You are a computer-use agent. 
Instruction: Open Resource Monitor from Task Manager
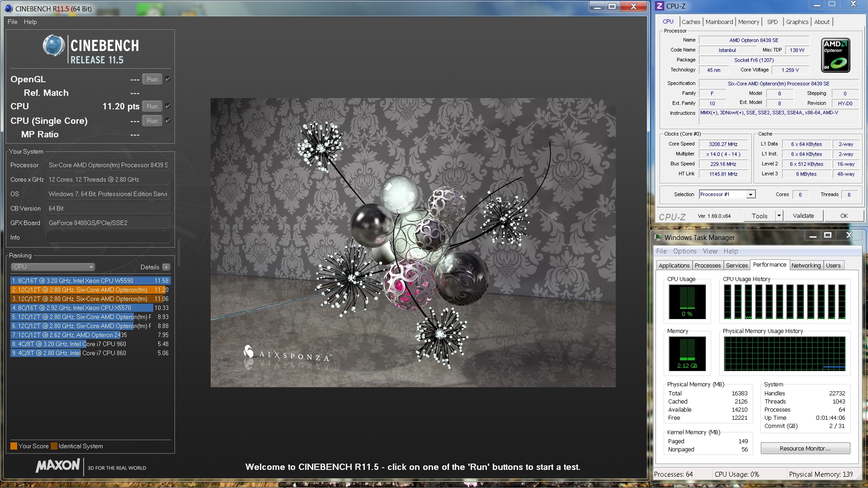(805, 448)
